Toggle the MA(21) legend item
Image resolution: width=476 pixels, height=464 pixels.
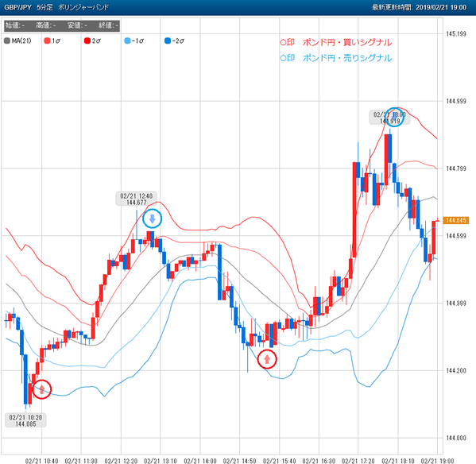pyautogui.click(x=17, y=41)
